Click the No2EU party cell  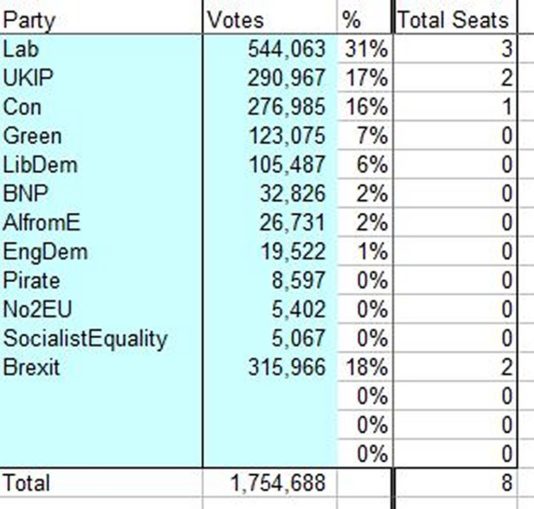(x=101, y=309)
